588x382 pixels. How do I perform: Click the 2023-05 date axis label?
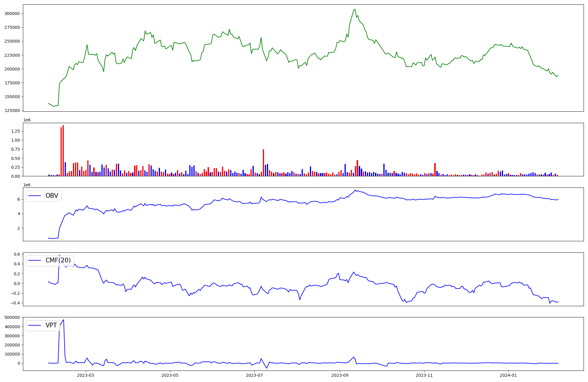[170, 375]
